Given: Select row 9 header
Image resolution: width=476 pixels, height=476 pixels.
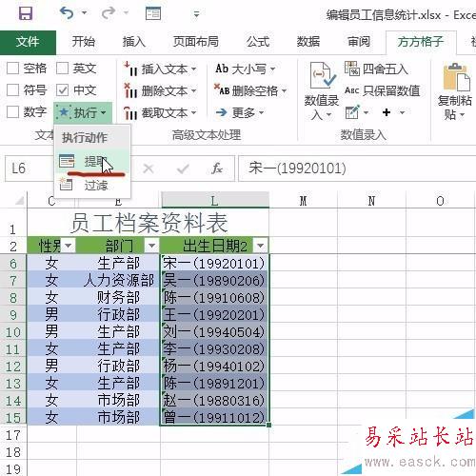Looking at the screenshot, I should click(13, 315).
